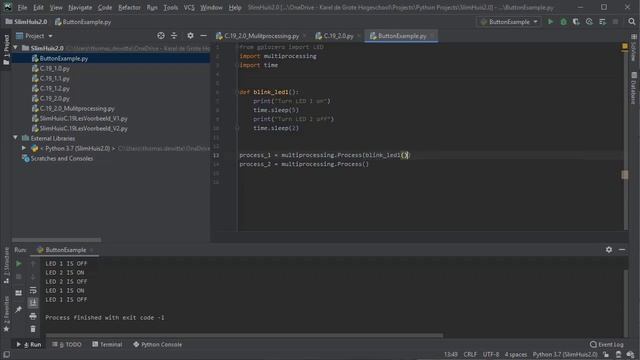Run ButtonExample with the toolbar Run icon
The width and height of the screenshot is (640, 360).
coord(550,22)
